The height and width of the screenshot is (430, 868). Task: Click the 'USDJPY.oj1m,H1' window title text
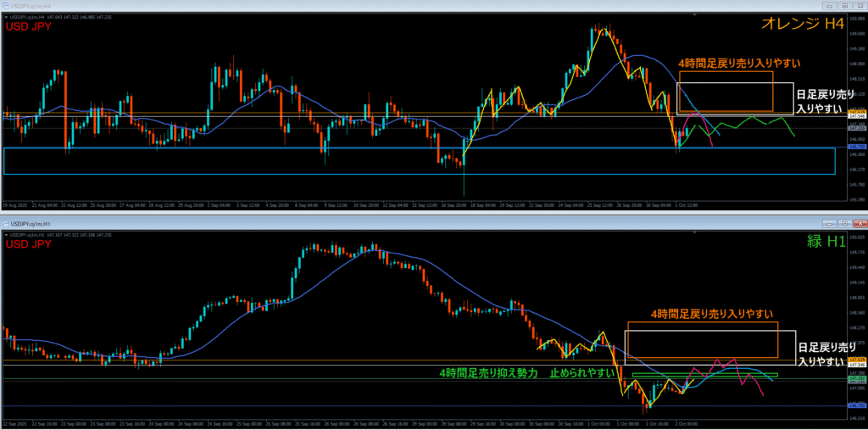coord(30,223)
